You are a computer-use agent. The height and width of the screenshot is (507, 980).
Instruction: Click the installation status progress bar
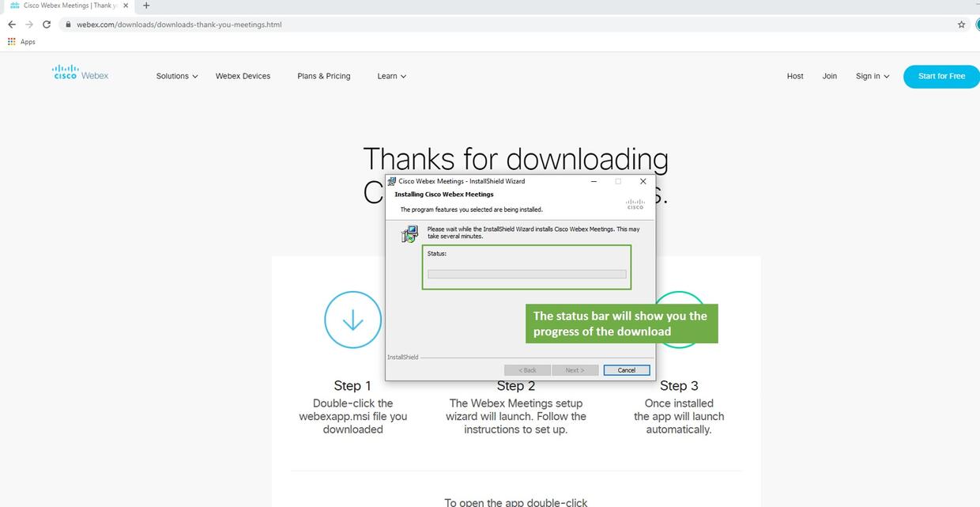[526, 274]
